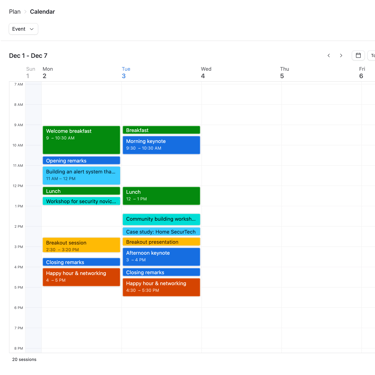Open the Event dropdown
Viewport: 375px width, 375px height.
tap(23, 29)
